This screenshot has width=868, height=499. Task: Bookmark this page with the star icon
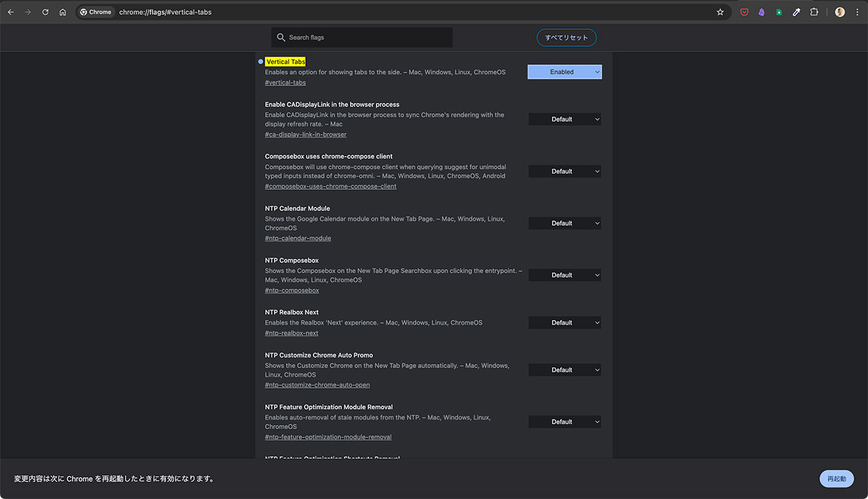[x=720, y=12]
